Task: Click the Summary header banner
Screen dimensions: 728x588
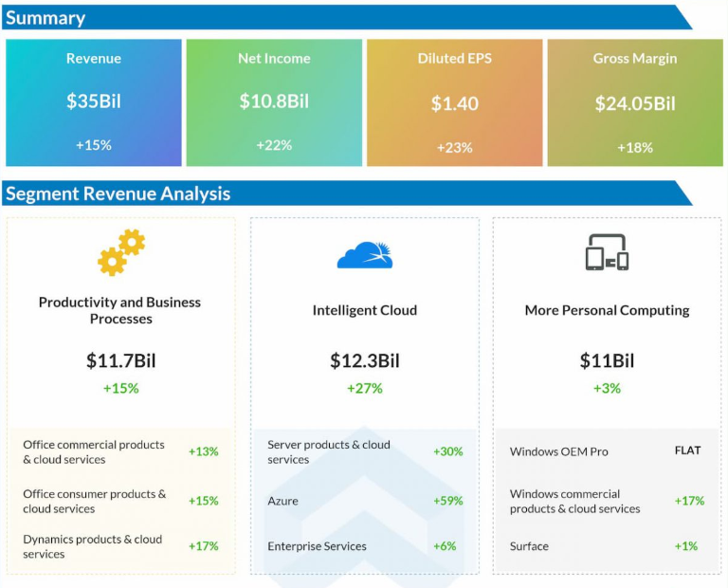Action: (347, 18)
